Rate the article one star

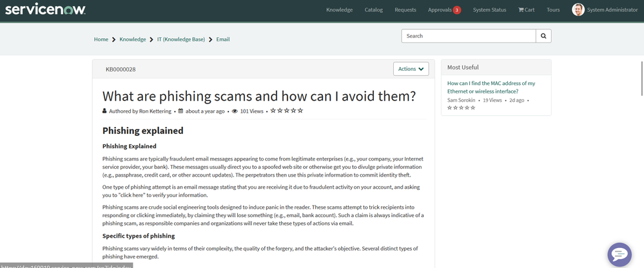pos(273,111)
